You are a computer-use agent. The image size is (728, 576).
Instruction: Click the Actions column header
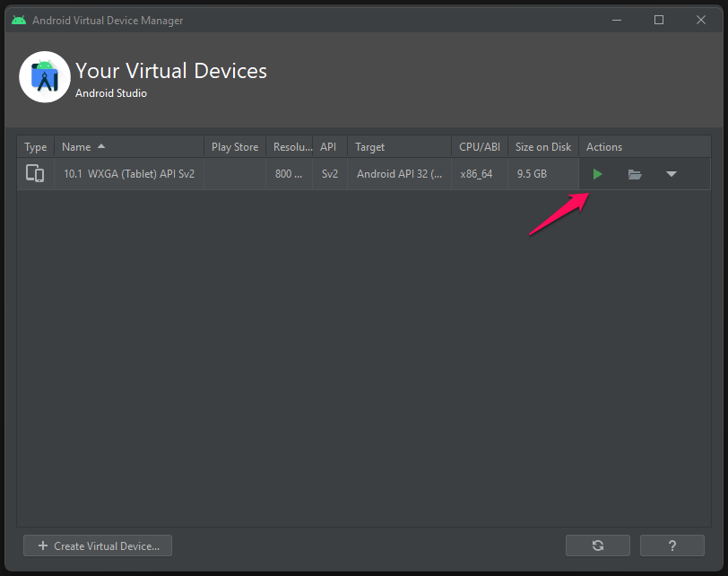pos(645,147)
